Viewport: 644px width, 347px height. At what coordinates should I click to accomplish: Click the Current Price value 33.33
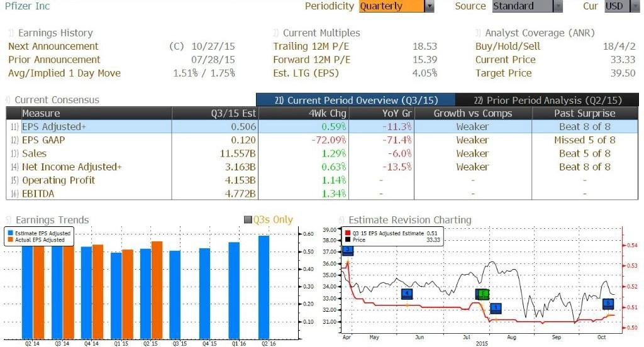(623, 60)
